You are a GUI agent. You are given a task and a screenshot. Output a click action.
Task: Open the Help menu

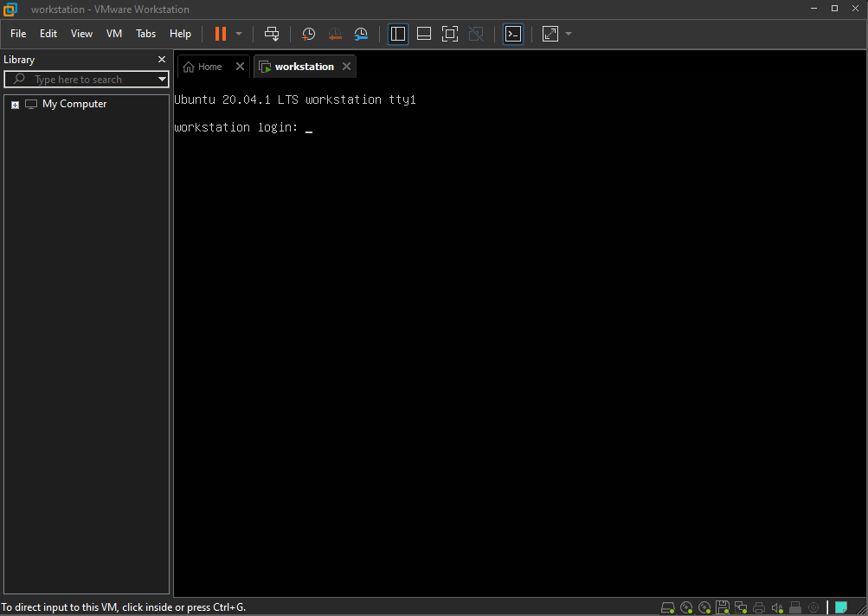click(x=180, y=34)
